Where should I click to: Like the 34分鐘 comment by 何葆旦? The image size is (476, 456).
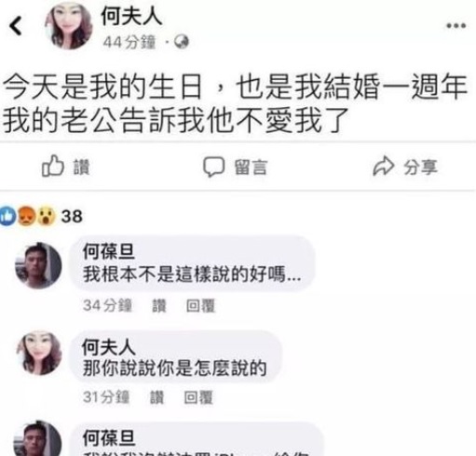coord(159,305)
